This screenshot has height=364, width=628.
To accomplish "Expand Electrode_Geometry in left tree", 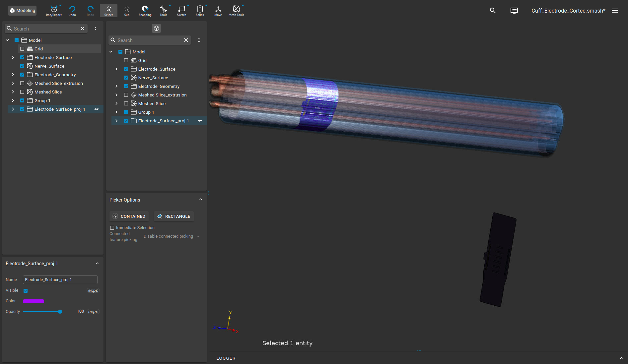I will click(13, 75).
